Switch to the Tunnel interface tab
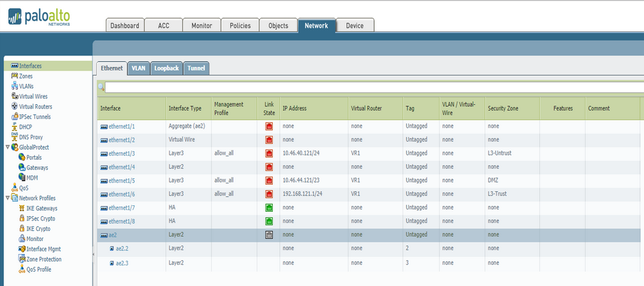The width and height of the screenshot is (644, 286). click(197, 68)
